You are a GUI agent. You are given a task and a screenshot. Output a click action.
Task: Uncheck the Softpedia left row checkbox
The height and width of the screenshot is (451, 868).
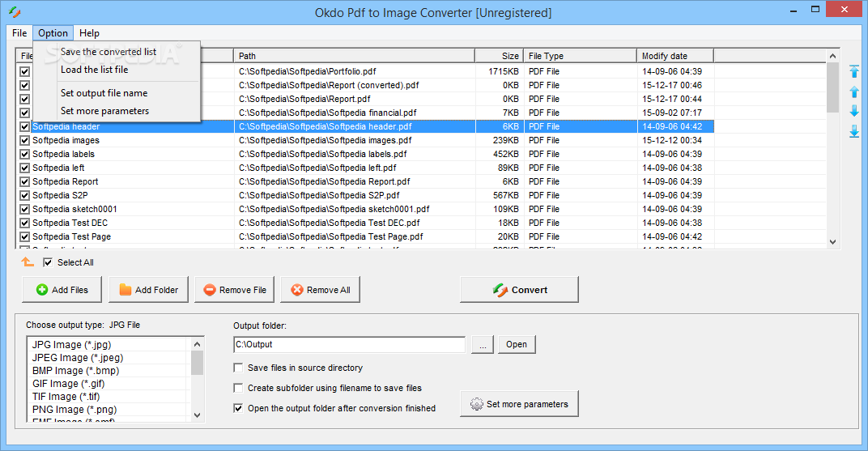[x=24, y=168]
